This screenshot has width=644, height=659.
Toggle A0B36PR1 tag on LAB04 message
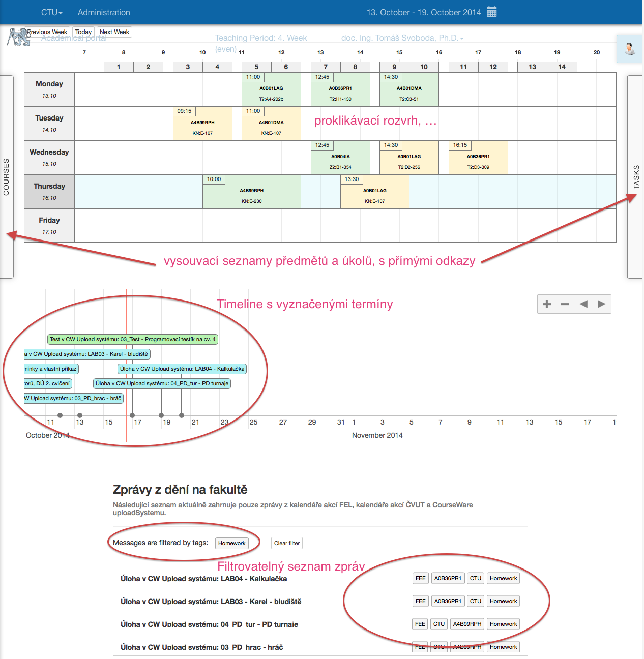(448, 578)
